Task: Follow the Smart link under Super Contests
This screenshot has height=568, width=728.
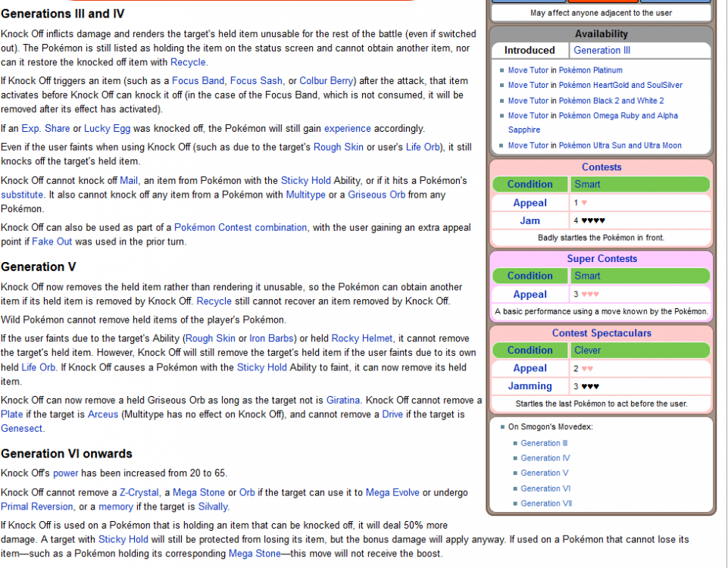Action: click(x=587, y=276)
